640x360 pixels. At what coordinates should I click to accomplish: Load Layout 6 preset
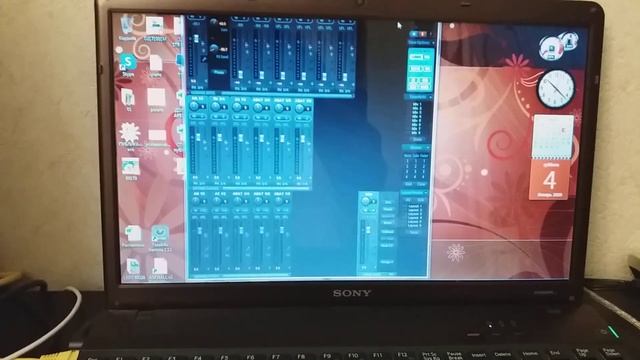pyautogui.click(x=415, y=225)
